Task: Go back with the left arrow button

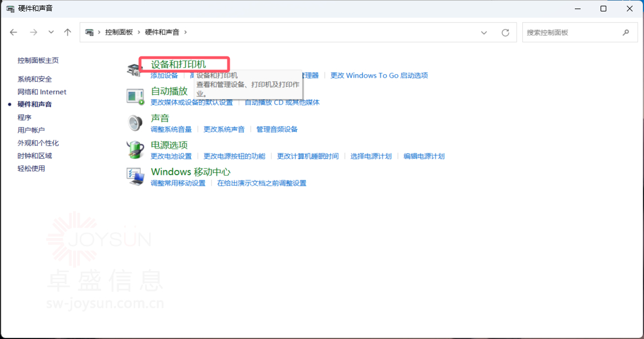Action: (14, 33)
